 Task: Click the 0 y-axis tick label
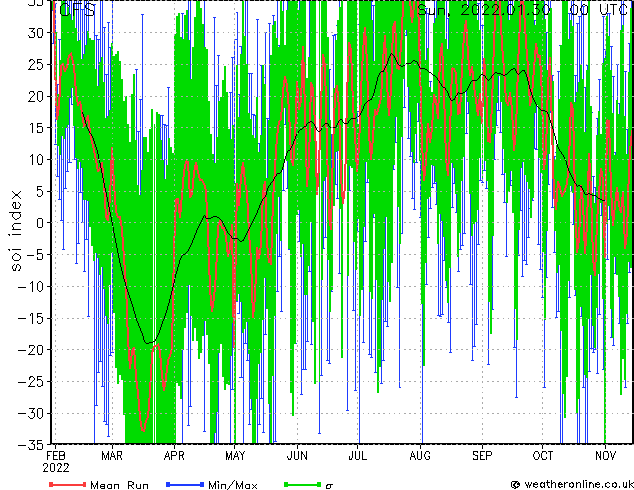click(x=40, y=223)
